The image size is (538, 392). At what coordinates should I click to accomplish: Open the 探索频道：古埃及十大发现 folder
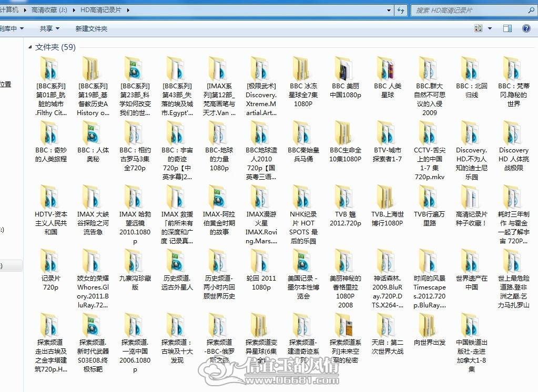(177, 338)
